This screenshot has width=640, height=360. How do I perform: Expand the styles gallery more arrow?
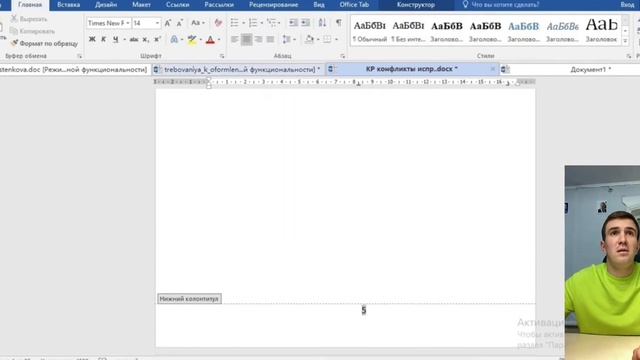point(625,41)
